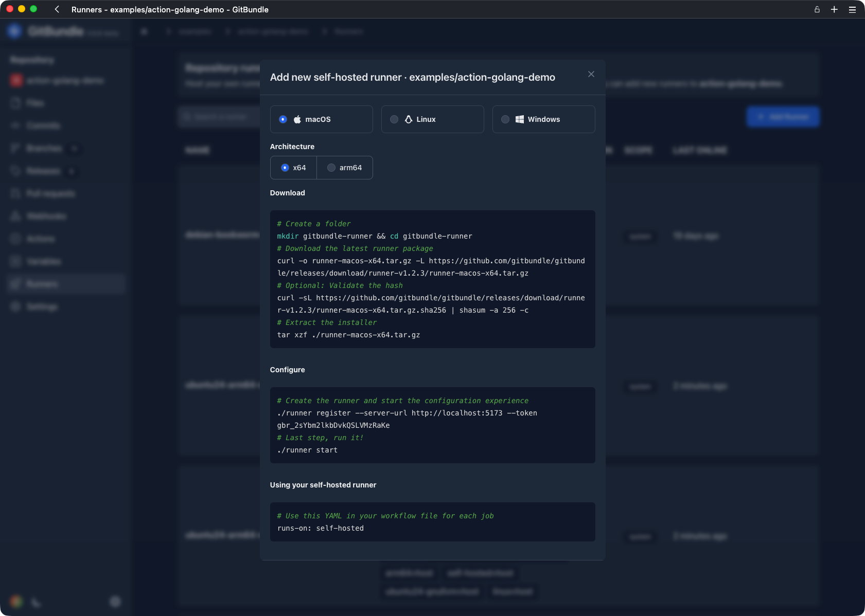Choose the x64 architecture radio
The image size is (865, 616).
[x=285, y=168]
